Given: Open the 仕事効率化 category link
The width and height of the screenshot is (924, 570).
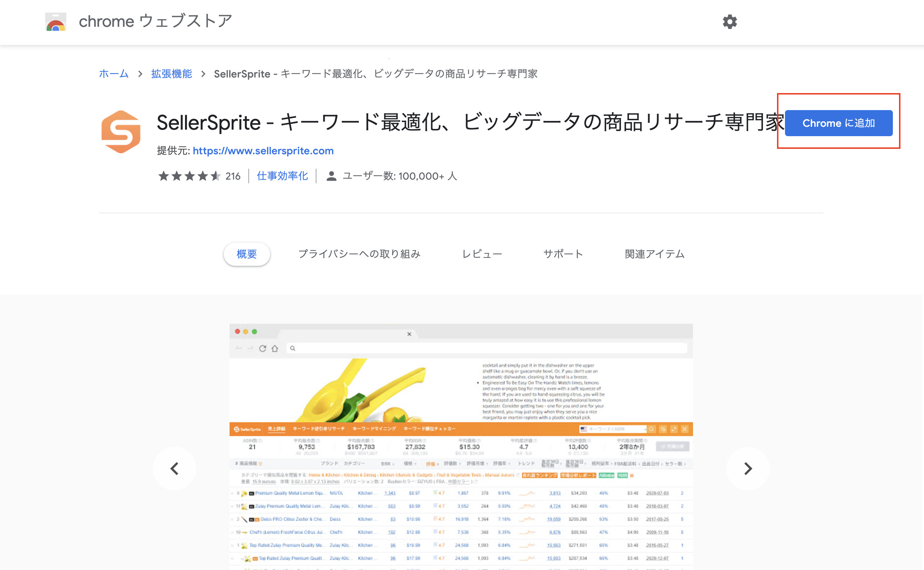Looking at the screenshot, I should [282, 176].
